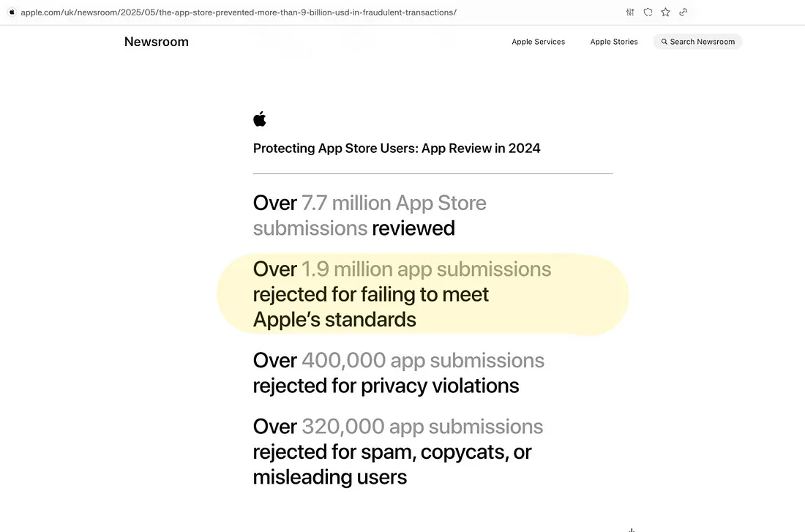Click the small icon at the bottom edge
This screenshot has width=805, height=532.
[x=632, y=529]
